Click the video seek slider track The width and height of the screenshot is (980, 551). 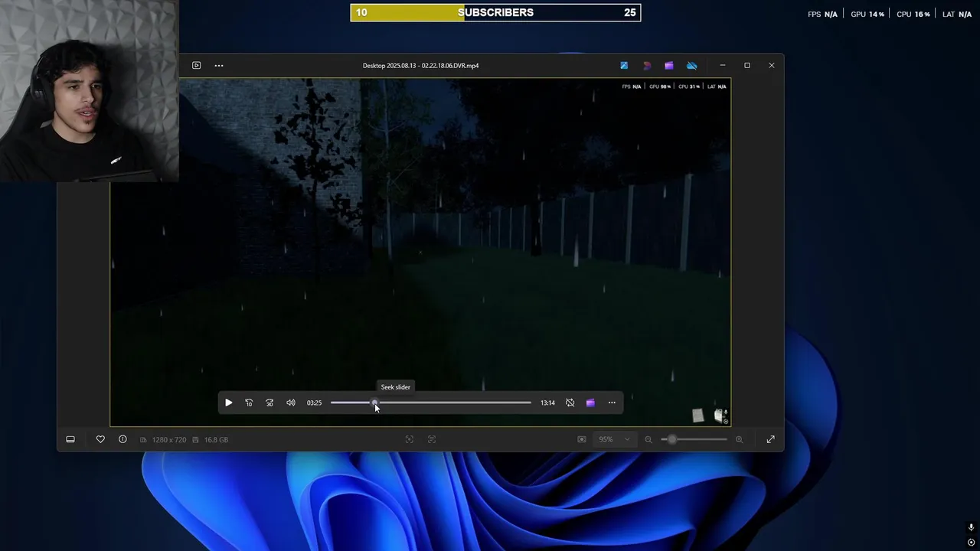click(x=430, y=403)
